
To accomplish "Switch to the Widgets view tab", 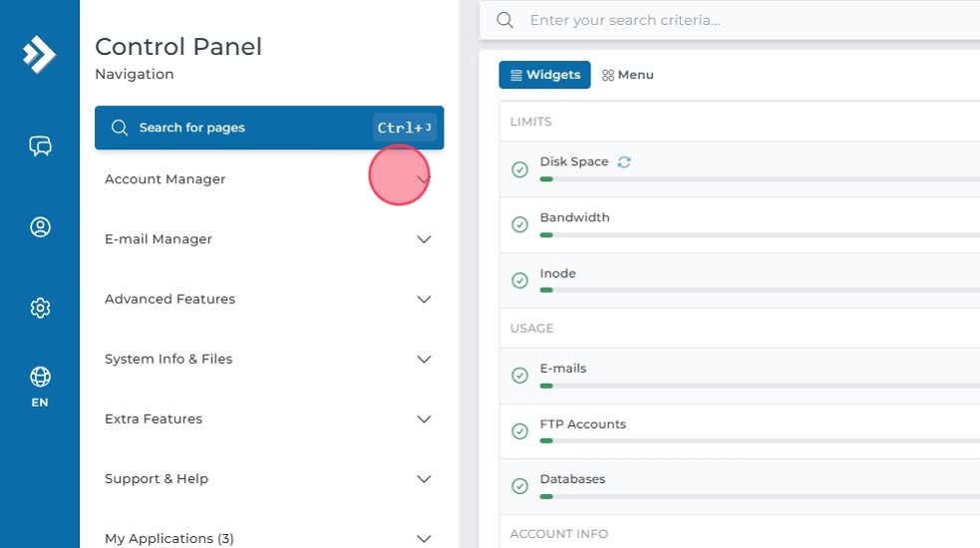I will (544, 75).
